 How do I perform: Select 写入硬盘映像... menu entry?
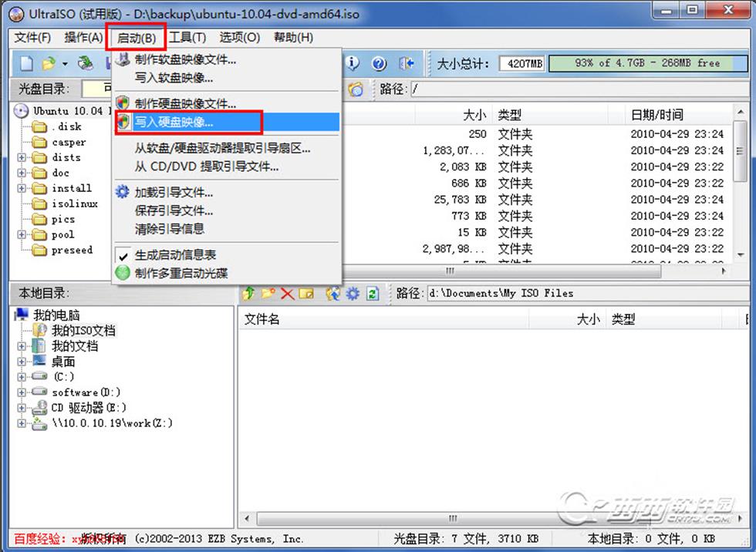(x=174, y=122)
